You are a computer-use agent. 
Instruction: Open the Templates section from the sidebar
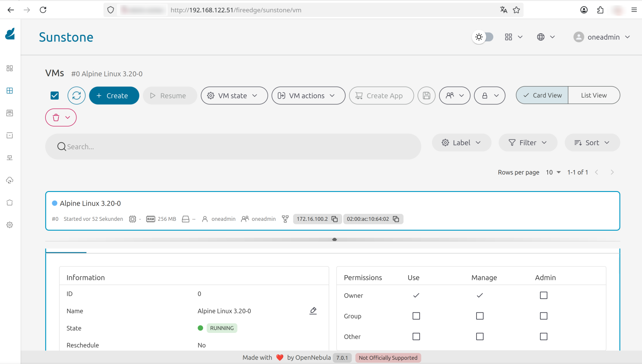[9, 113]
